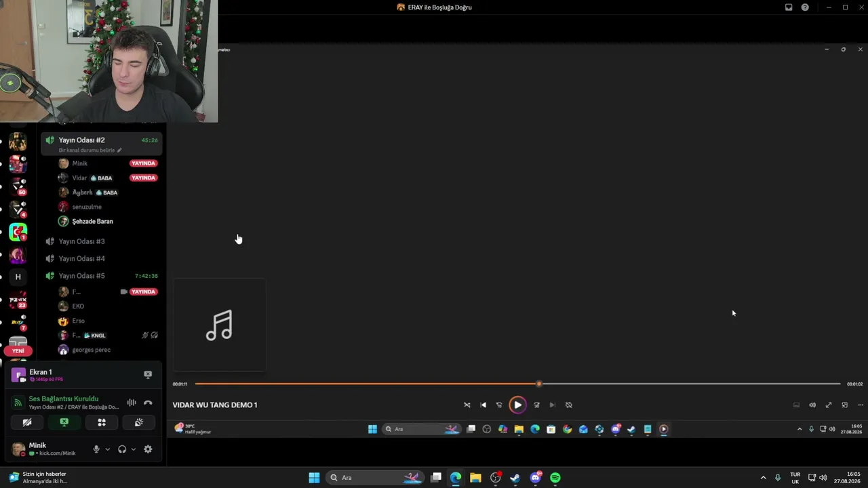Image resolution: width=868 pixels, height=488 pixels.
Task: Toggle shuffle in the media player
Action: pos(467,405)
